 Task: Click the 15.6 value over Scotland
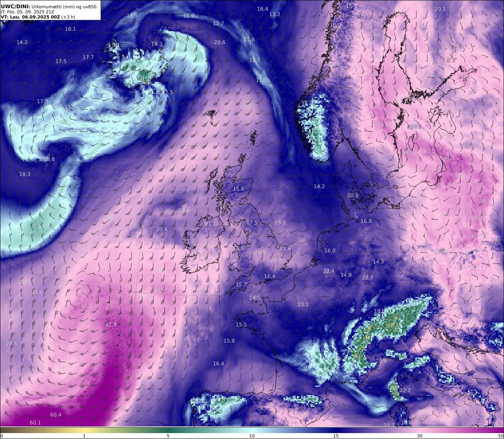coord(239,189)
